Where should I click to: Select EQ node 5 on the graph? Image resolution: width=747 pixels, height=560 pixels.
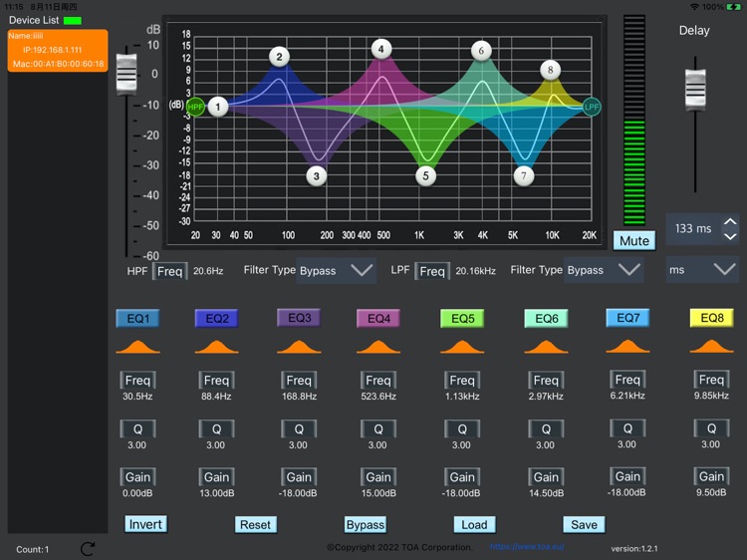tap(425, 175)
